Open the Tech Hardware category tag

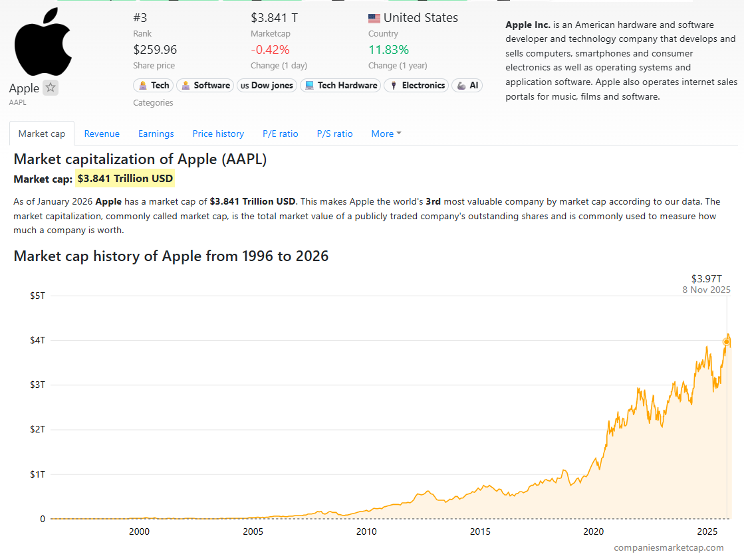pyautogui.click(x=340, y=85)
